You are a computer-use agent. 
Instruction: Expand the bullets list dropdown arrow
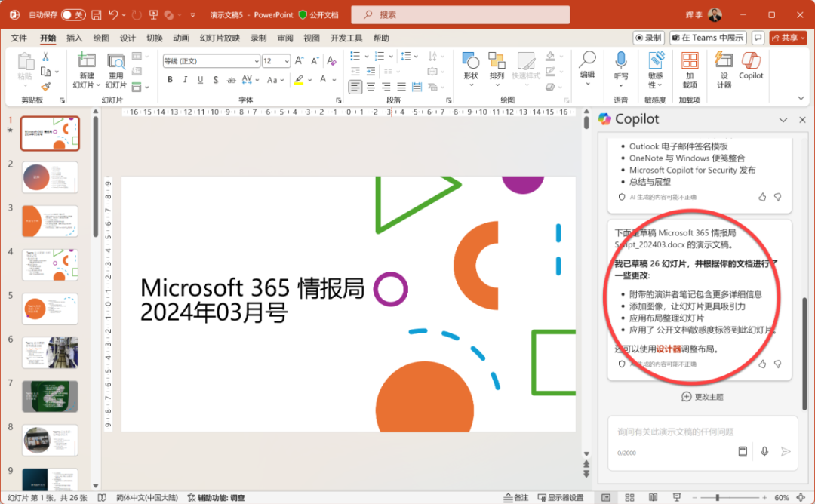(367, 56)
